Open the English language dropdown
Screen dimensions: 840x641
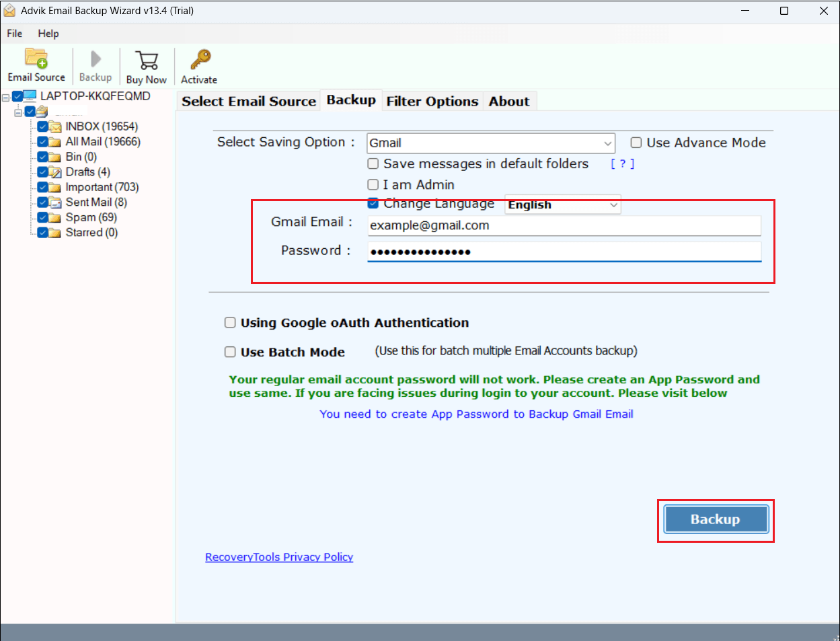tap(563, 204)
